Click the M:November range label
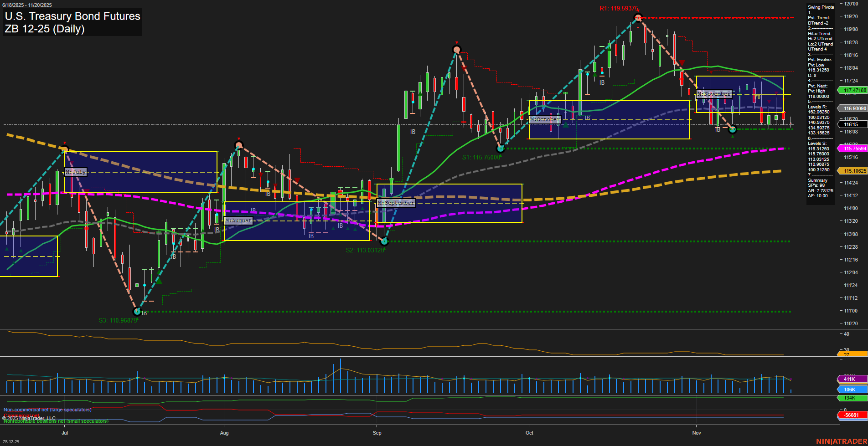 (x=714, y=94)
